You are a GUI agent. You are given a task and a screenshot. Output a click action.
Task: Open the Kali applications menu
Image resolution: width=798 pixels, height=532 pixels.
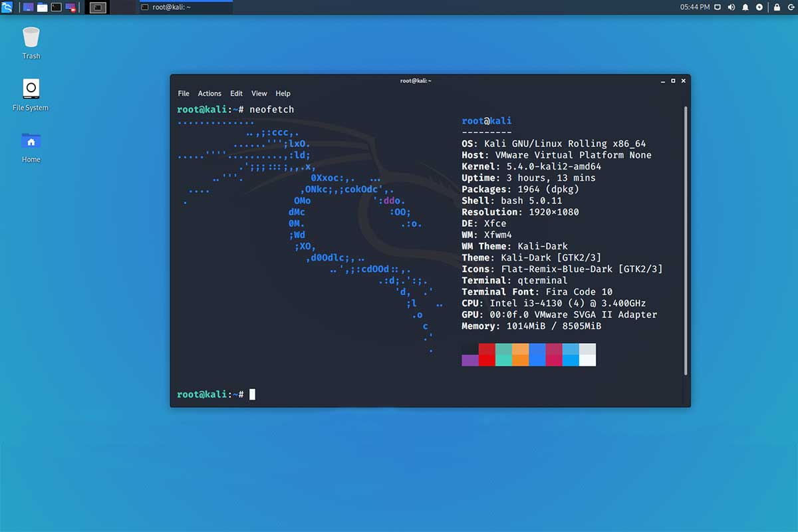click(6, 7)
